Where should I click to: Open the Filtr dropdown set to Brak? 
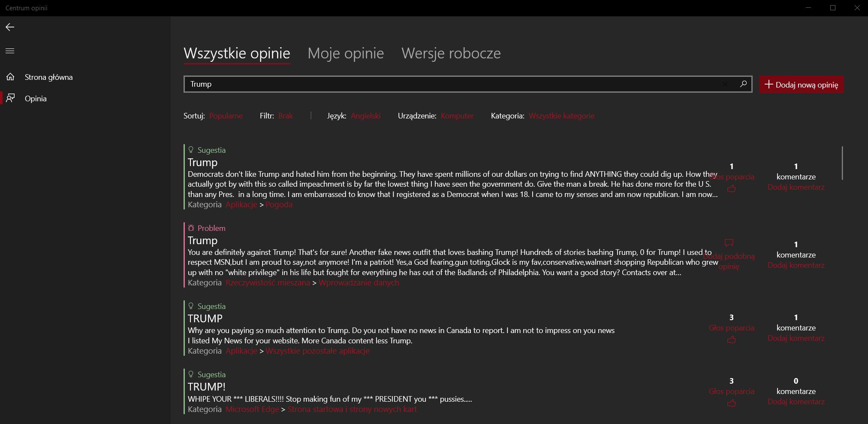click(x=286, y=116)
